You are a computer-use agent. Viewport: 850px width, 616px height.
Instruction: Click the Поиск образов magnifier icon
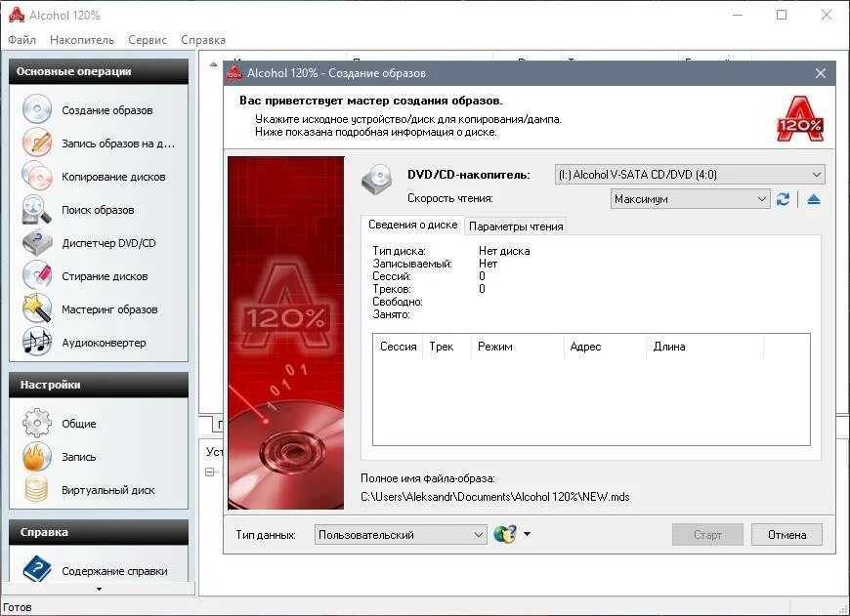pyautogui.click(x=37, y=210)
